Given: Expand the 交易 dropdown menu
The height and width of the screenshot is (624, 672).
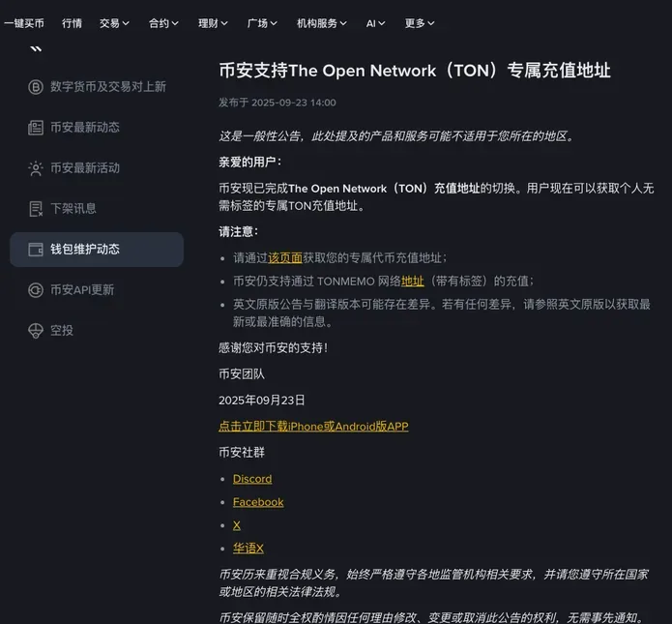Looking at the screenshot, I should click(x=114, y=23).
